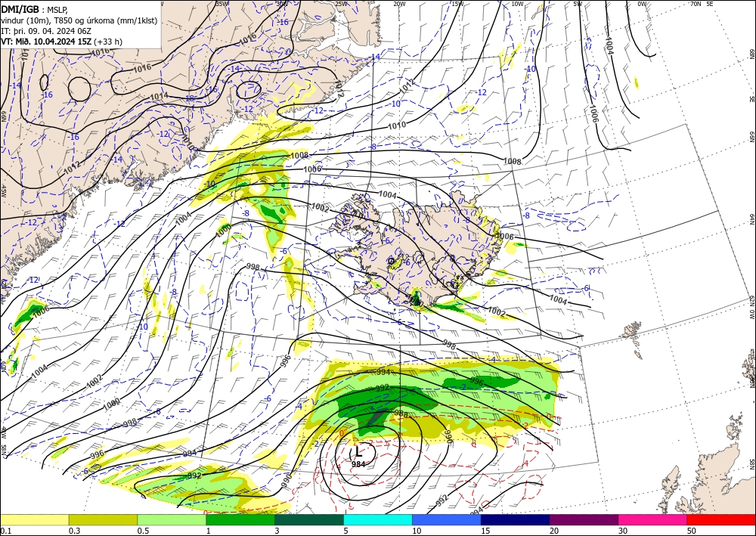Select the green 1–3 mm legend swatch
This screenshot has width=756, height=536.
tap(240, 519)
